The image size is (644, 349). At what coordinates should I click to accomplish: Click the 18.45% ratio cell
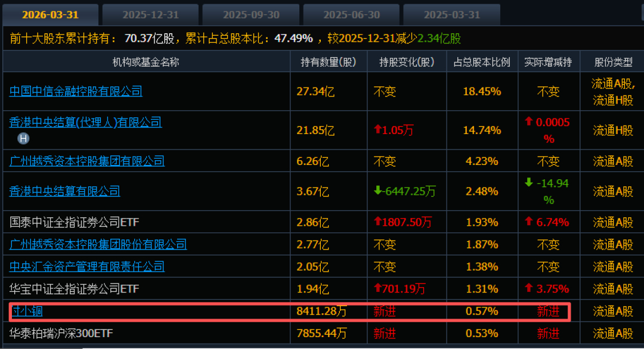(x=482, y=91)
